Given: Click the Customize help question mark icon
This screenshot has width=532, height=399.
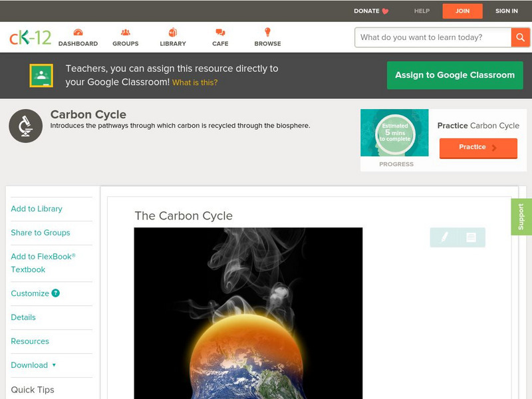Looking at the screenshot, I should click(x=56, y=293).
